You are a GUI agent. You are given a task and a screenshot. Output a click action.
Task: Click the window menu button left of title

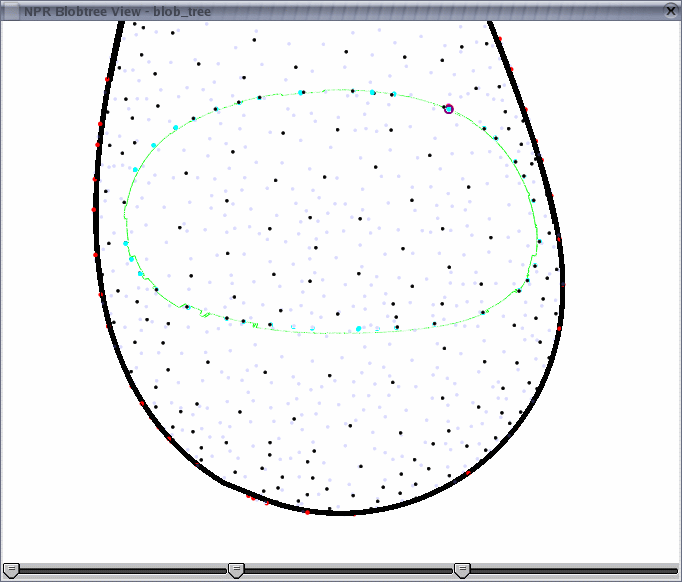click(10, 11)
